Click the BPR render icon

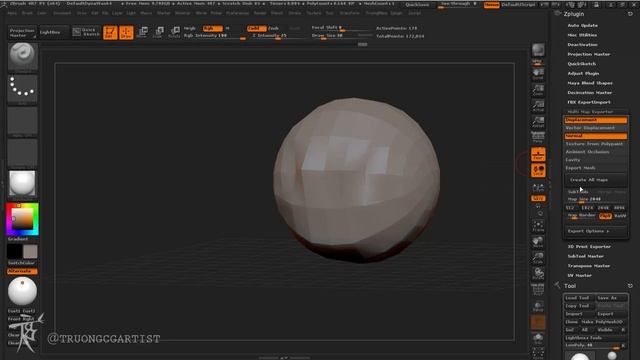tap(538, 50)
